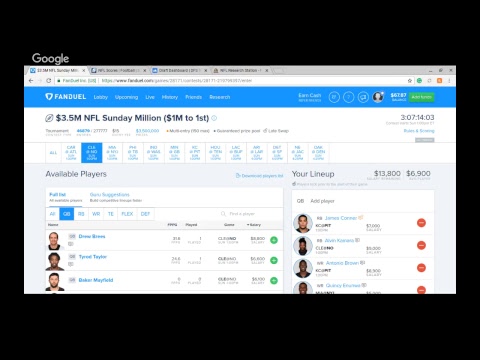The width and height of the screenshot is (480, 360).
Task: Open contest info icon beside title
Action: click(x=214, y=118)
